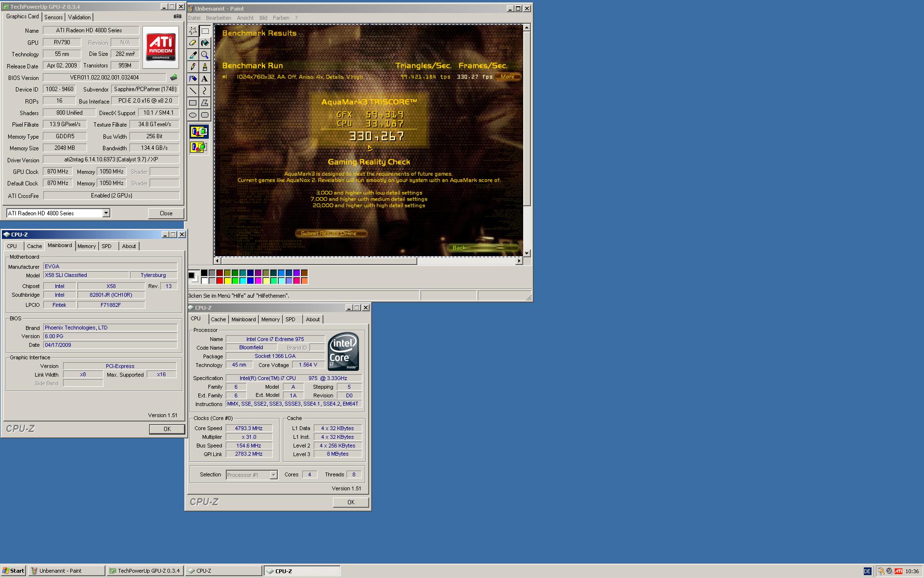Click the GPU Clock 870 MHz field

tap(58, 171)
